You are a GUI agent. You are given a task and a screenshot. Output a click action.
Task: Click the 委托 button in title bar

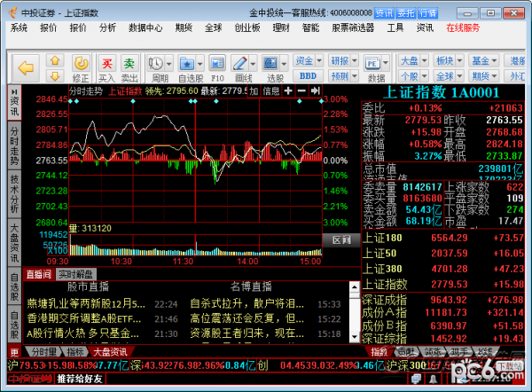click(x=406, y=13)
